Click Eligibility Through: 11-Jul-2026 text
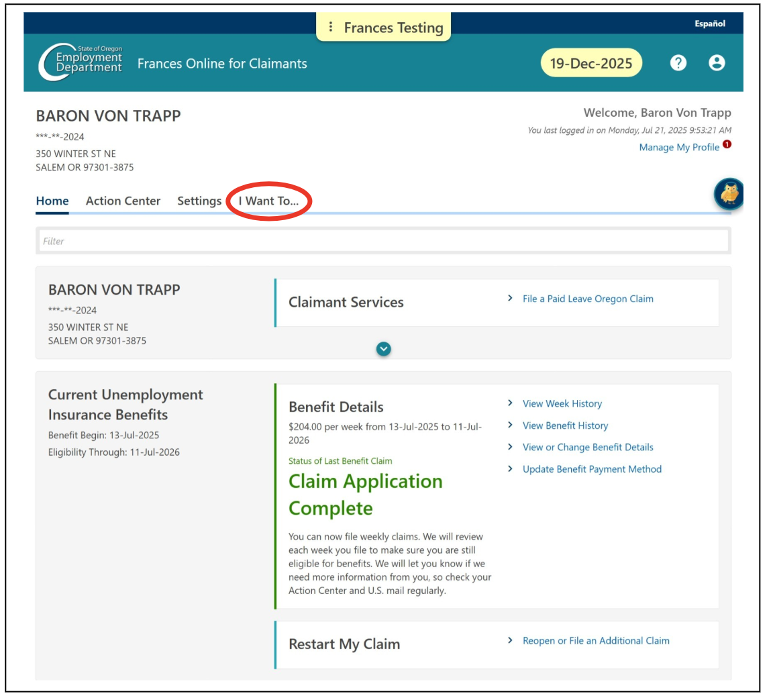Screen dimensions: 769x700 coord(114,452)
